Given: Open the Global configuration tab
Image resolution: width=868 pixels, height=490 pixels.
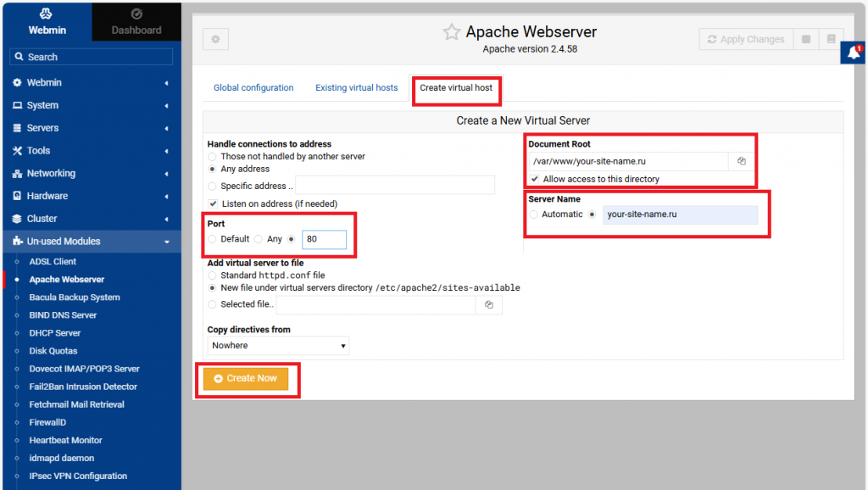Looking at the screenshot, I should (x=253, y=88).
